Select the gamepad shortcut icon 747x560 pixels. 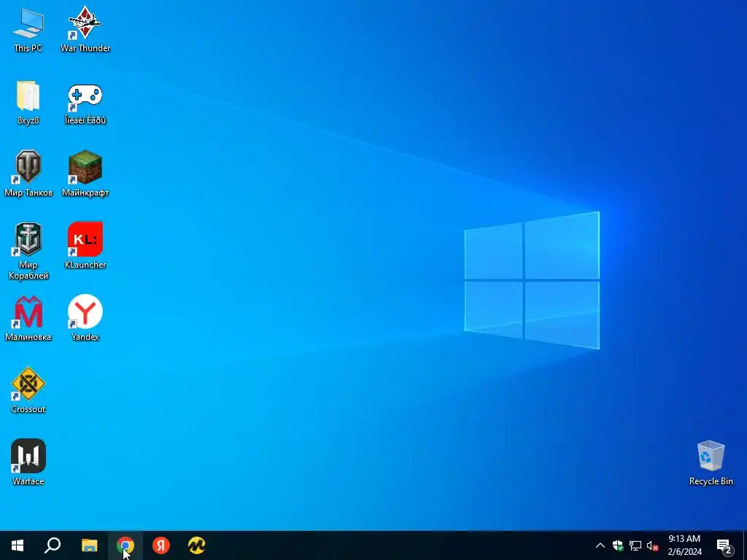[85, 102]
